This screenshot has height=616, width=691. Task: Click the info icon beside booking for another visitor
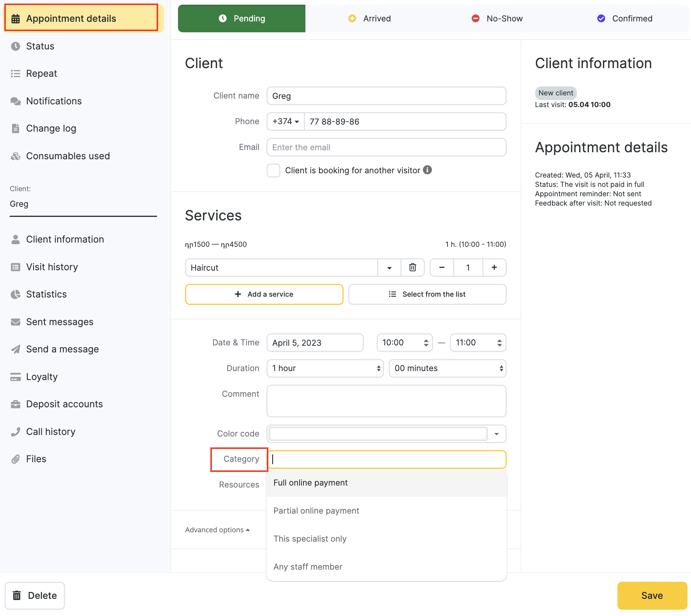(427, 170)
